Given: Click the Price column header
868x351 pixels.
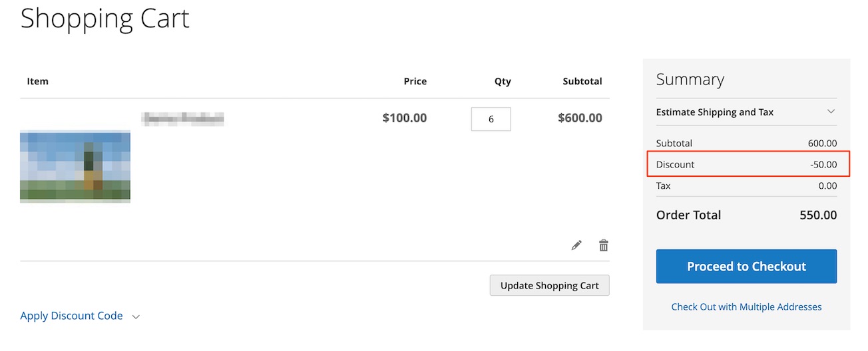Looking at the screenshot, I should tap(415, 81).
